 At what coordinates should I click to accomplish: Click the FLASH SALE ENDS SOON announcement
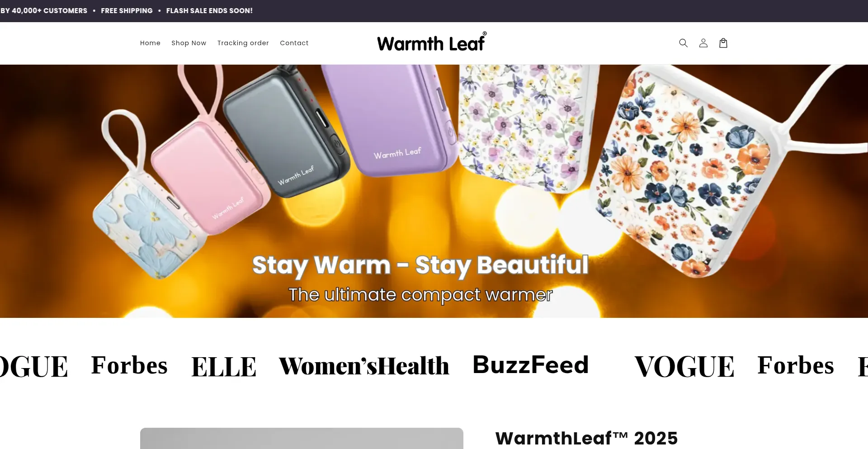[x=209, y=10]
